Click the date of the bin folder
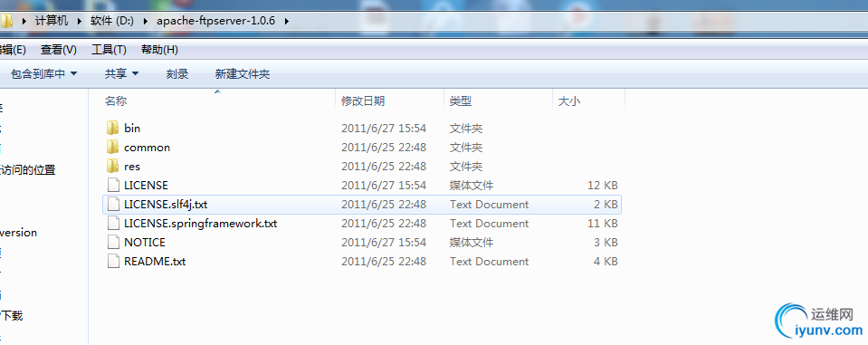This screenshot has width=868, height=345. tap(384, 129)
